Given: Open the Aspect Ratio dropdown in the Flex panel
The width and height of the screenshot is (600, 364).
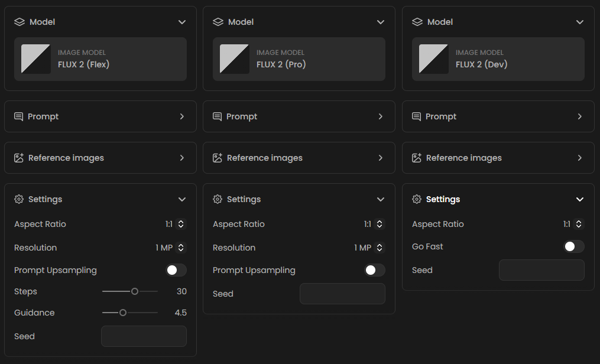Looking at the screenshot, I should 176,224.
